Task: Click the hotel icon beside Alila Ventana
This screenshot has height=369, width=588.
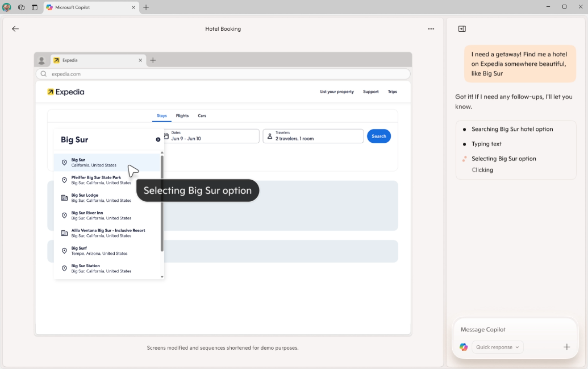Action: [x=64, y=233]
